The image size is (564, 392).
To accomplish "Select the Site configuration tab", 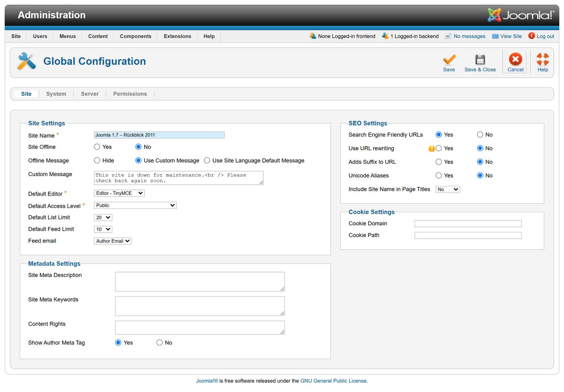I will 26,94.
